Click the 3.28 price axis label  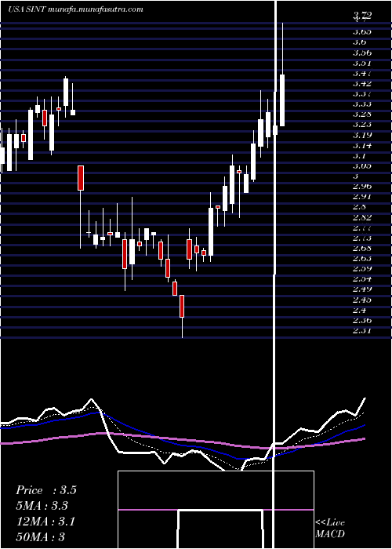click(x=362, y=115)
